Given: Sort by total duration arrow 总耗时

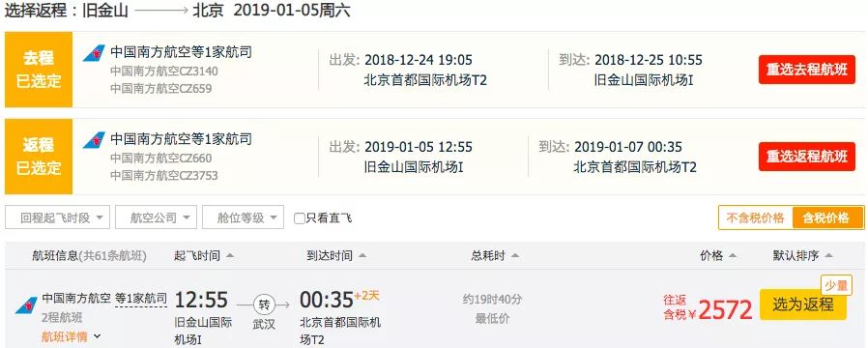Looking at the screenshot, I should (515, 255).
